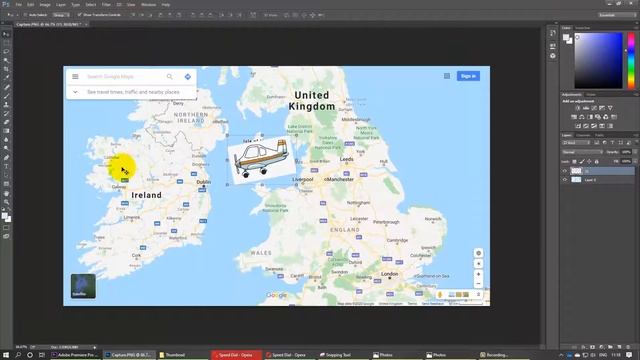Add a Levels adjustment
Screen dimensions: 640x360
[x=586, y=108]
